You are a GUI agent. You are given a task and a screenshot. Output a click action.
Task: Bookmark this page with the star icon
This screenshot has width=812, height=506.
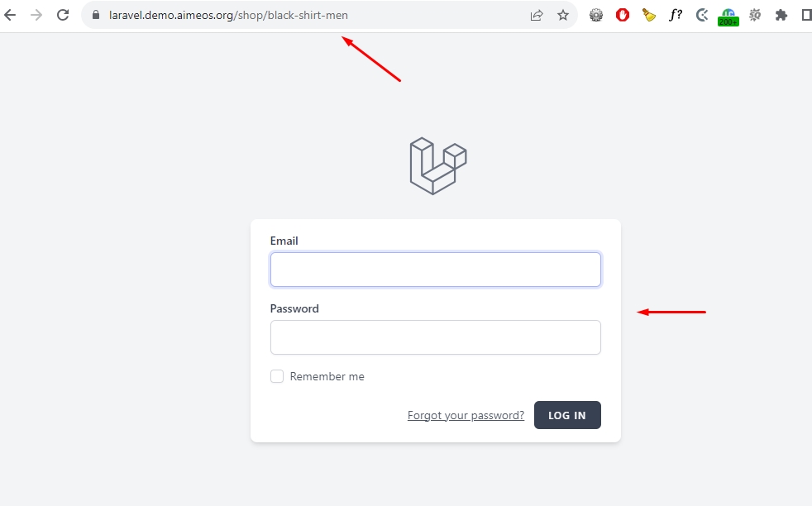click(x=563, y=16)
